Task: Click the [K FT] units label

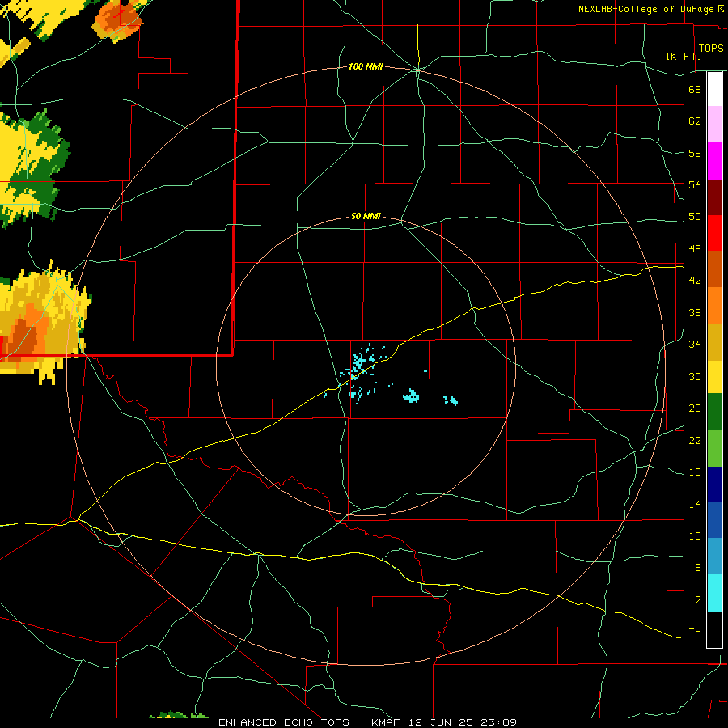Action: pos(684,56)
